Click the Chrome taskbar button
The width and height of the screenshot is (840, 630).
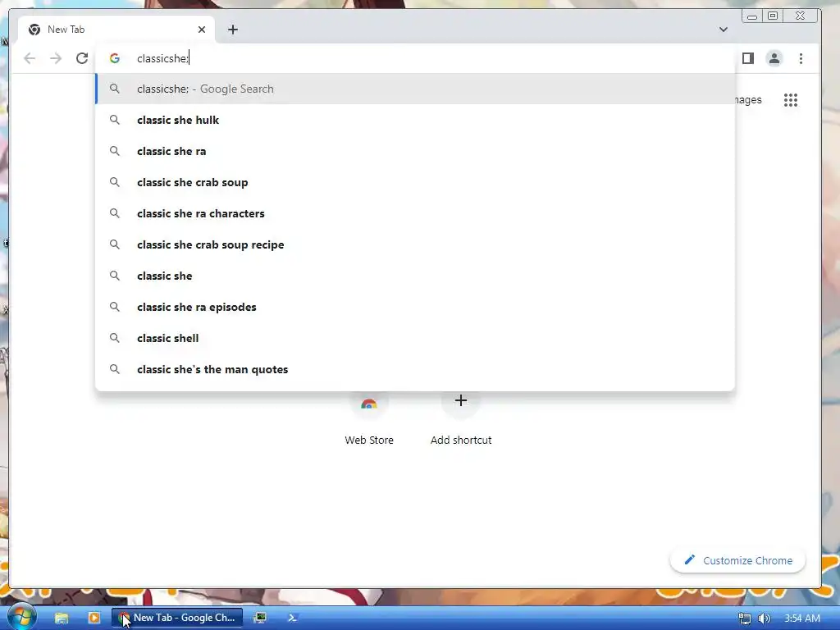tap(177, 618)
